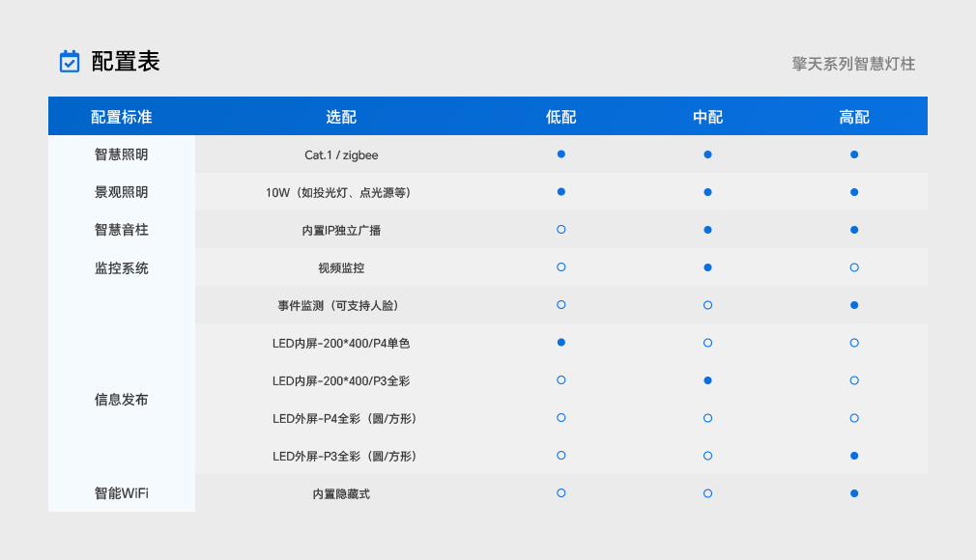Click the 中配 column header
Screen dimensions: 976x560
tap(707, 117)
